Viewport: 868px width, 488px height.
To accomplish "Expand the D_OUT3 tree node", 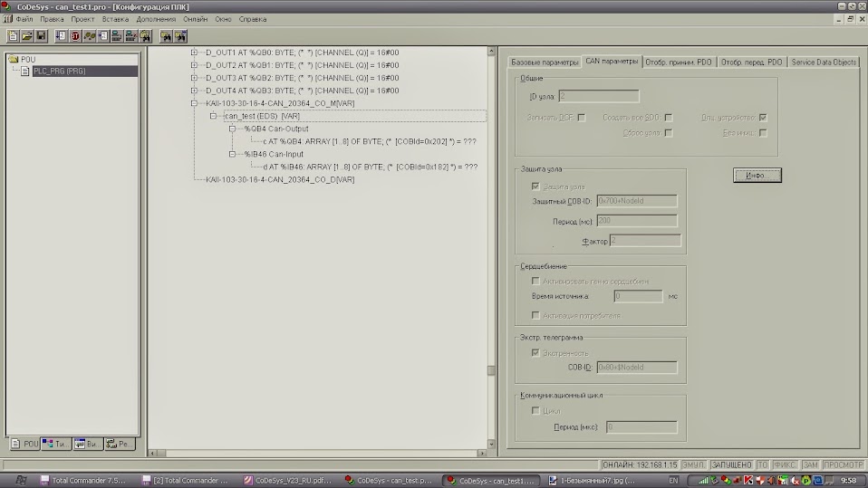I will 194,78.
